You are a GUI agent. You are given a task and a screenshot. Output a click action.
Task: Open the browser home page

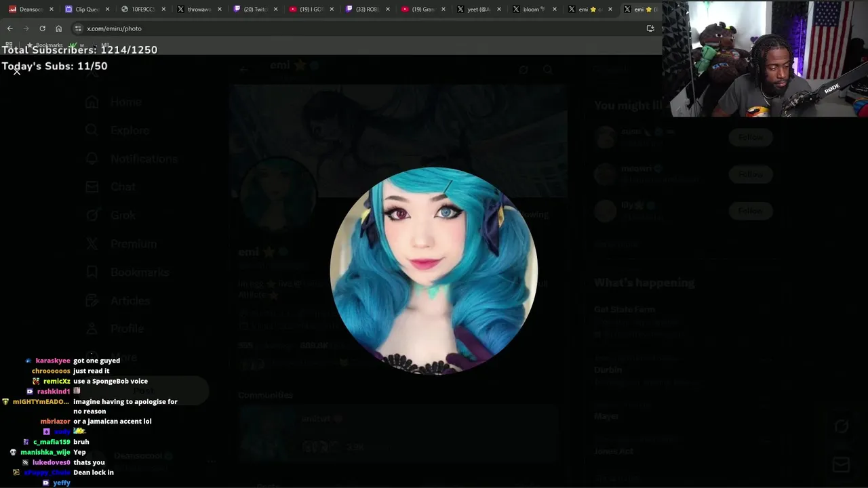(58, 28)
